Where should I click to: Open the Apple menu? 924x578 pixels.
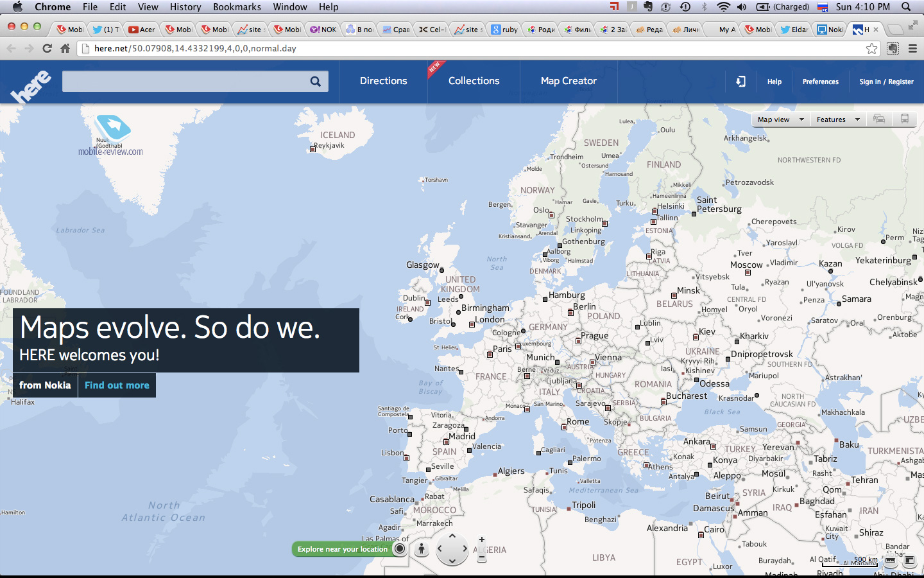coord(17,7)
